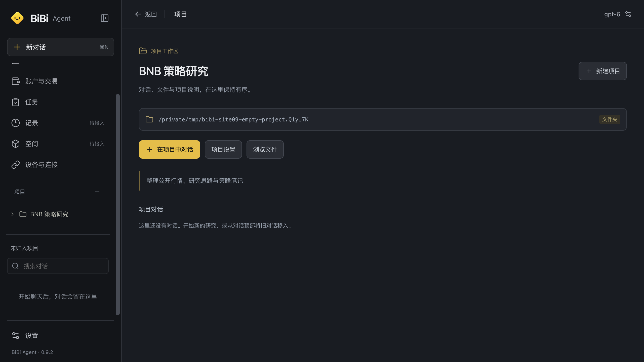Click the 文件夹 tag badge
Viewport: 644px width, 362px height.
(610, 119)
